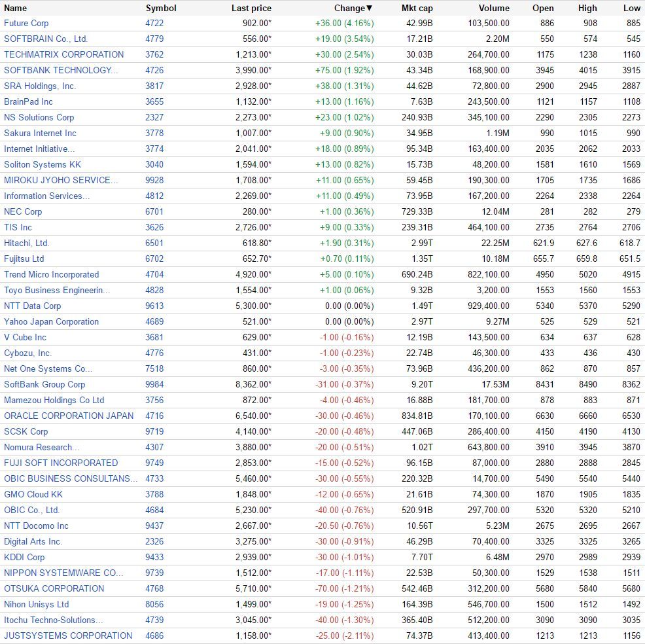This screenshot has height=644, width=645.
Task: Sort by Last price column header
Action: [251, 9]
